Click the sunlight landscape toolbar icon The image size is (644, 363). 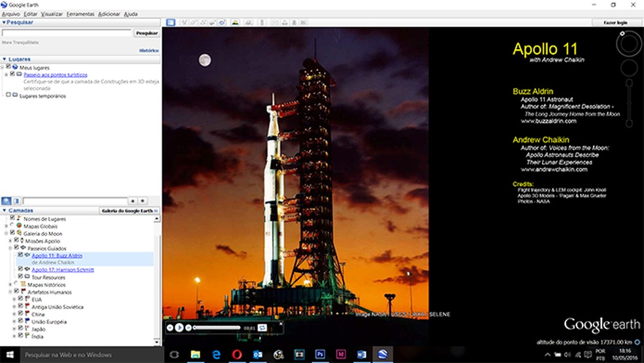236,23
